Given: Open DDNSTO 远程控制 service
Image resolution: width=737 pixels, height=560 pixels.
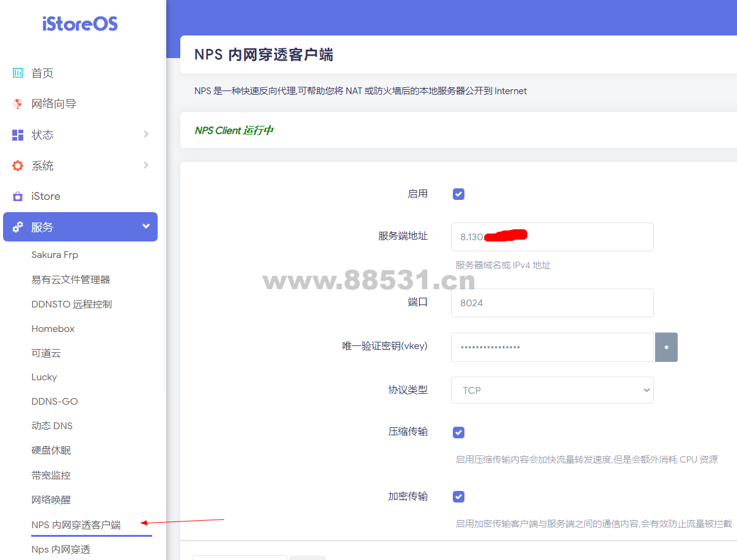Looking at the screenshot, I should pyautogui.click(x=71, y=304).
